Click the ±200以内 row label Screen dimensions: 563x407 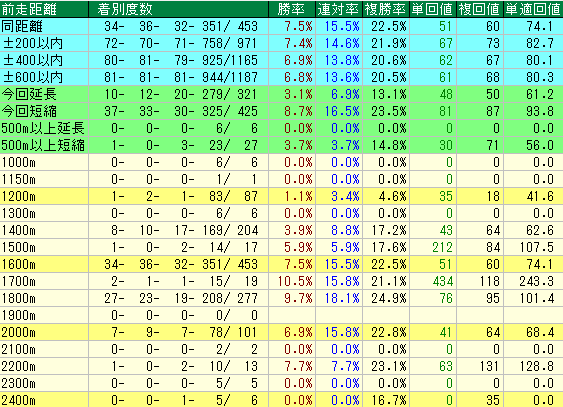coord(33,43)
